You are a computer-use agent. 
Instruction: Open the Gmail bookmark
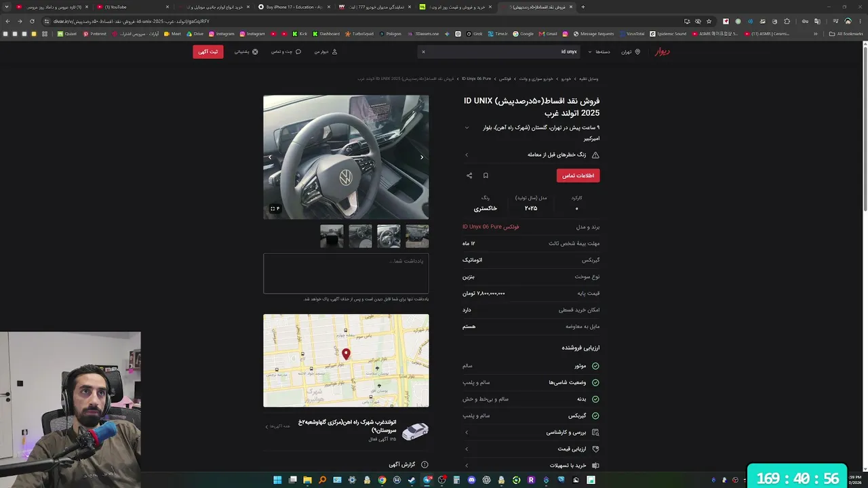click(x=548, y=34)
